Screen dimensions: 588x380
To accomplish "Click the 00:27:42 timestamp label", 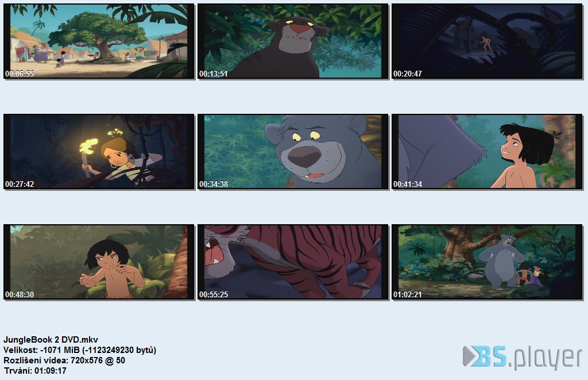I will point(20,184).
